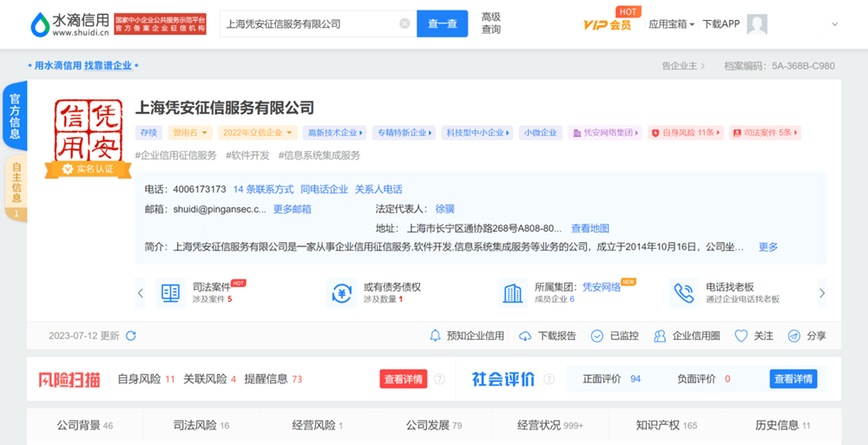Open the 历史信息 tab
This screenshot has width=868, height=445.
pyautogui.click(x=783, y=426)
